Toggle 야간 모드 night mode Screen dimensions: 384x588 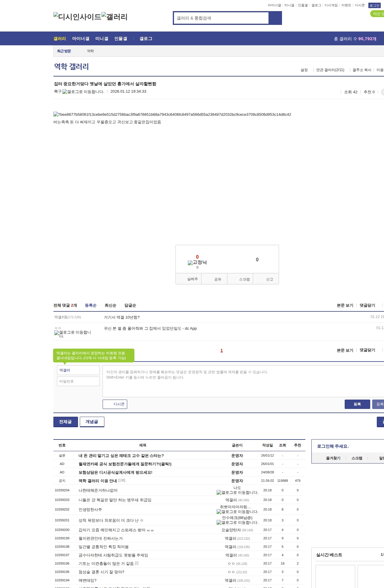click(377, 14)
